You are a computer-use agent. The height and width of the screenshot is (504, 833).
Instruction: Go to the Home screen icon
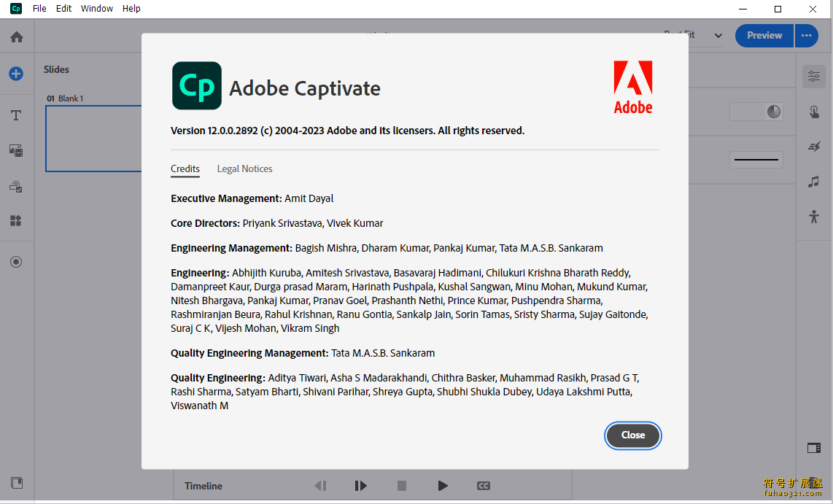coord(16,35)
